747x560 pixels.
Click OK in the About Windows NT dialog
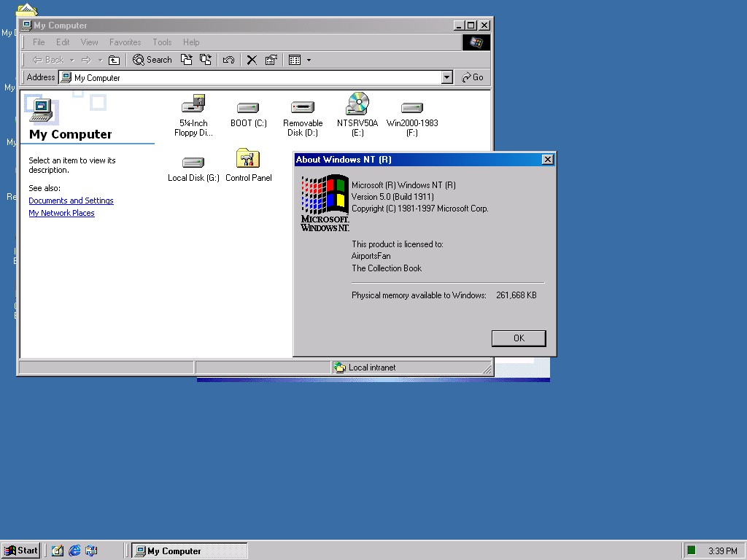[519, 338]
